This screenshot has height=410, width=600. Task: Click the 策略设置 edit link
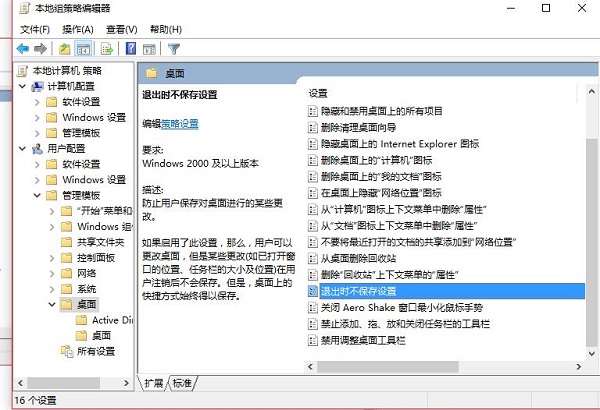point(180,123)
